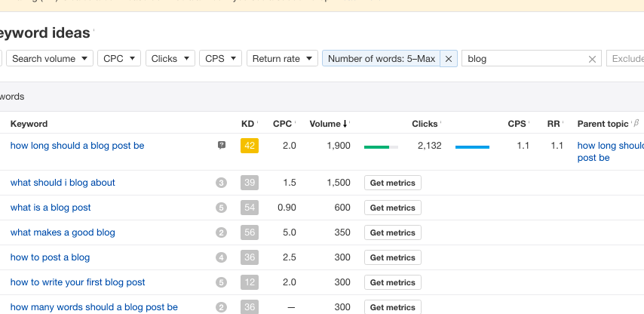Sort by the RR column header

[x=554, y=124]
